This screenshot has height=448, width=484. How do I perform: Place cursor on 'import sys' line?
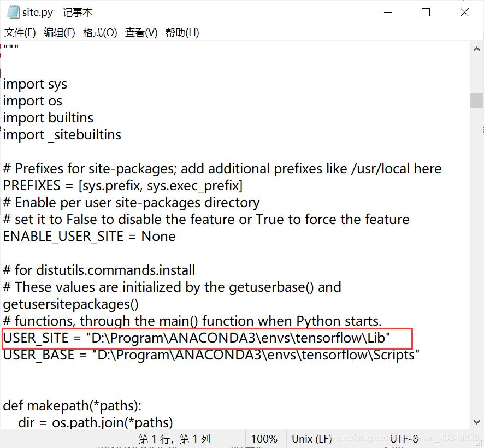coord(35,84)
